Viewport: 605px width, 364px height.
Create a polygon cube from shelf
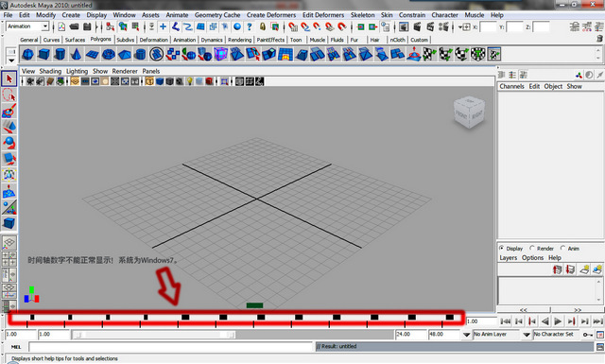(43, 55)
